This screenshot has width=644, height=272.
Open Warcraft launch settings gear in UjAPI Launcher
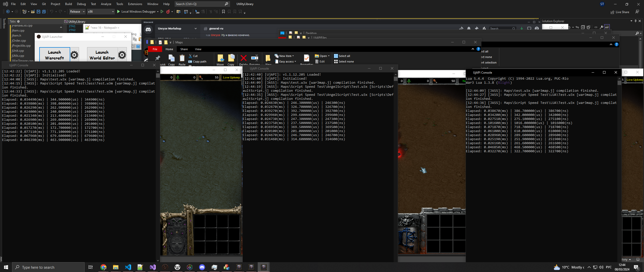click(x=74, y=55)
